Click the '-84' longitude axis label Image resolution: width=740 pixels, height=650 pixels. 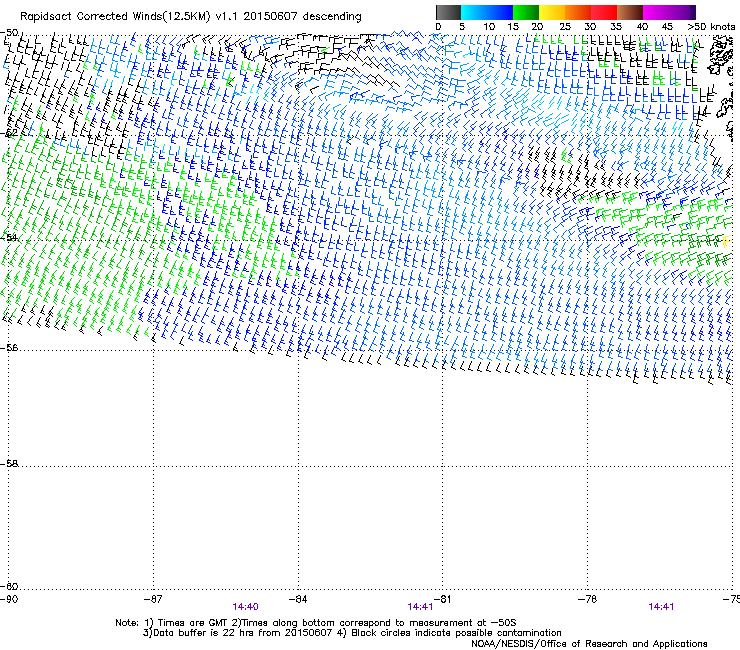pos(298,599)
